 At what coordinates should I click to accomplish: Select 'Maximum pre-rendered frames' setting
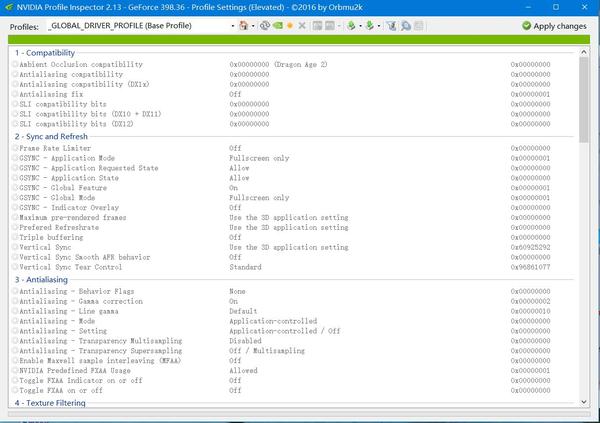pyautogui.click(x=293, y=217)
